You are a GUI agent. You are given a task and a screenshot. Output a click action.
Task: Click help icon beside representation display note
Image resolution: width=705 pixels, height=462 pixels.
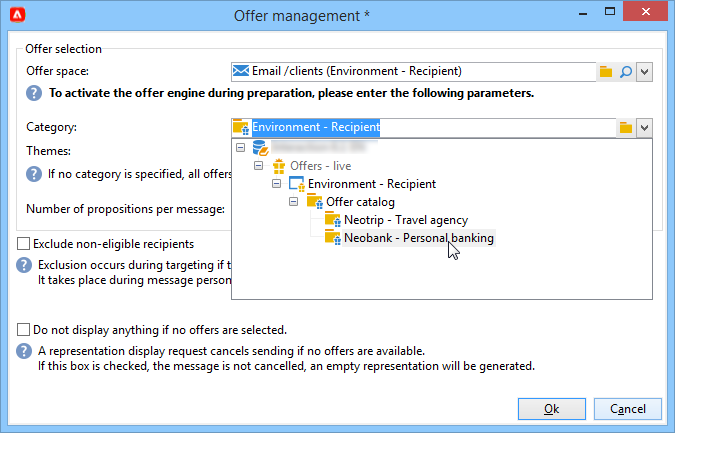[24, 351]
